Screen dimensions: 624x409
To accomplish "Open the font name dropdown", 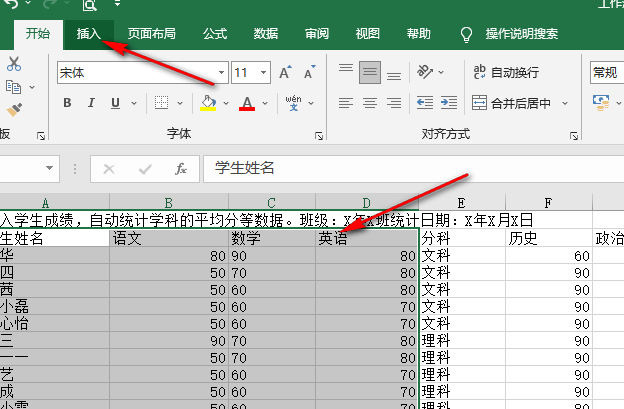I will pos(221,72).
